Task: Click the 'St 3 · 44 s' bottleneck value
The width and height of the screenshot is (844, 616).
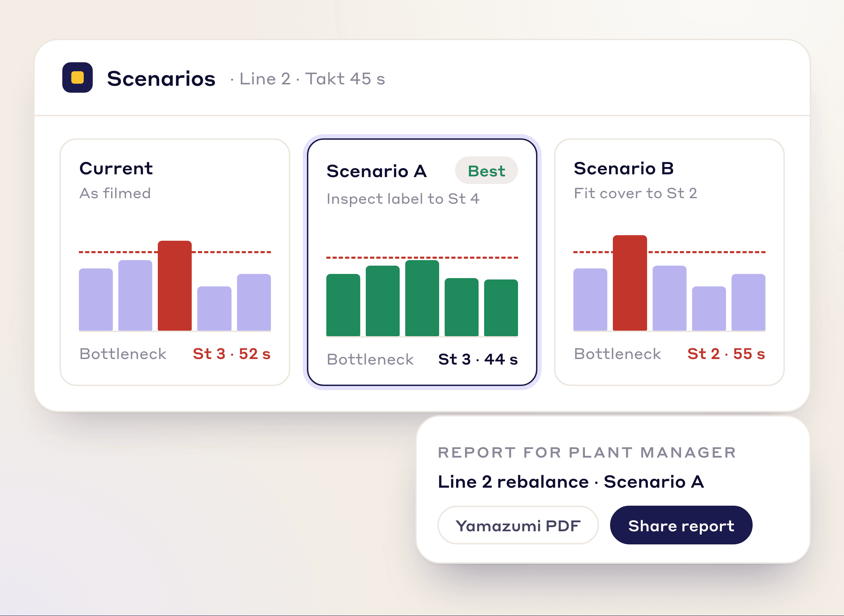Action: tap(478, 359)
